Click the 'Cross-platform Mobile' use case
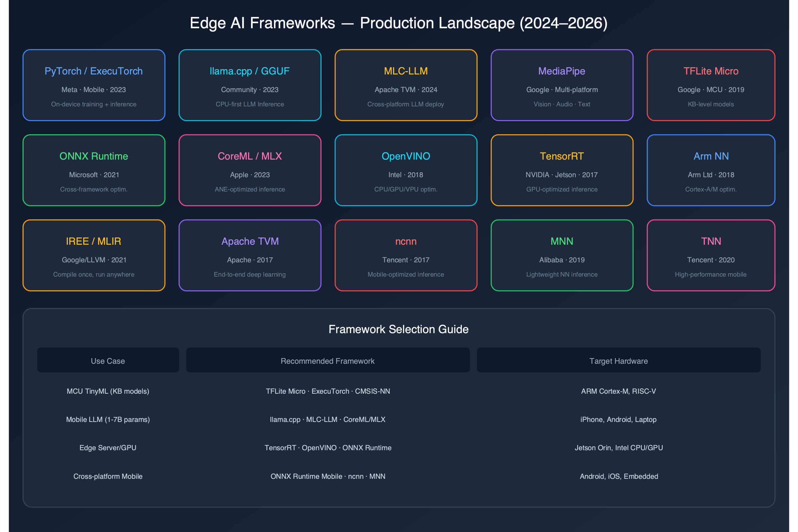The image size is (798, 532). (108, 476)
